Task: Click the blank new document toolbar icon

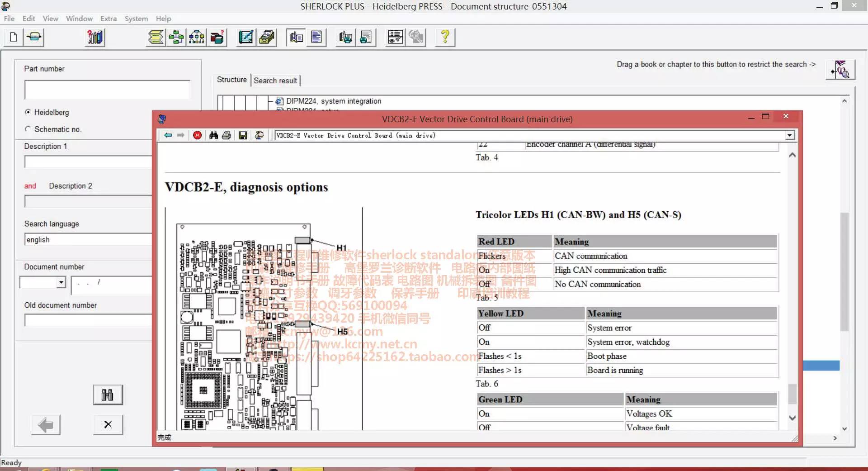Action: point(14,37)
